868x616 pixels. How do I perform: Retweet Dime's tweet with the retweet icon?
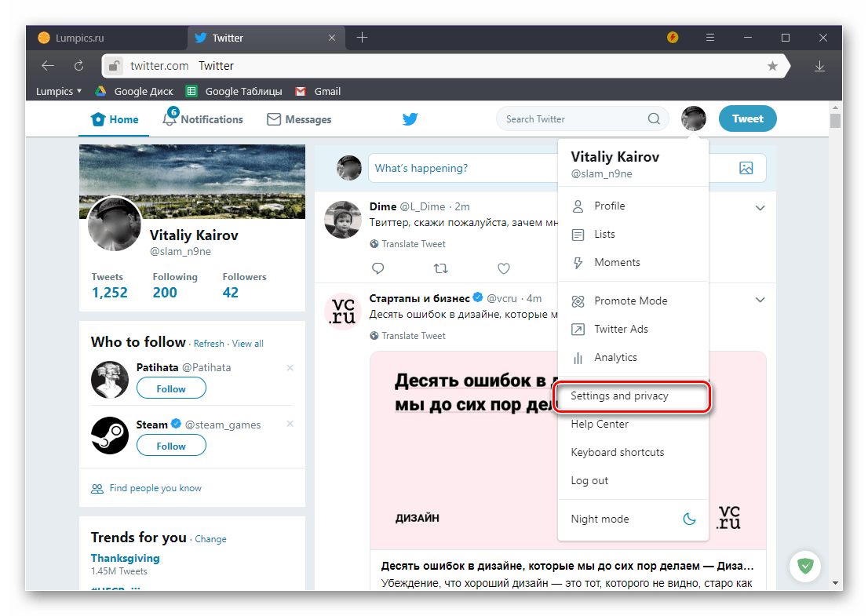[x=440, y=268]
